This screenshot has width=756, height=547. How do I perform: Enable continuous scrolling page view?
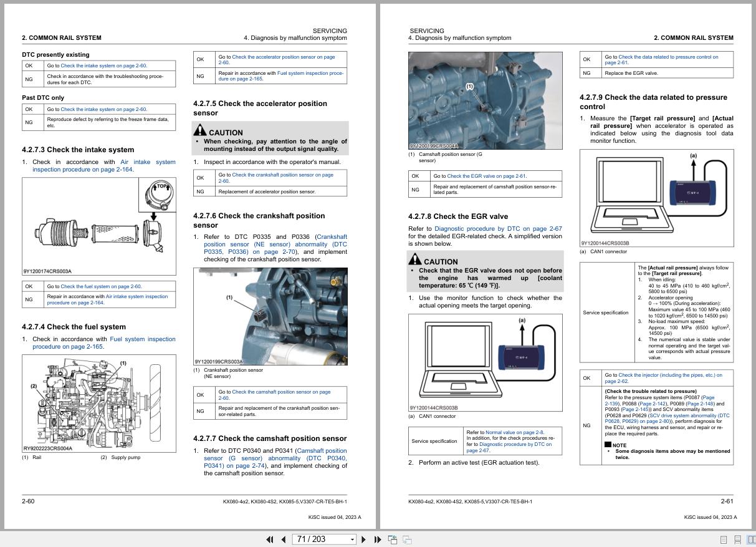(737, 540)
